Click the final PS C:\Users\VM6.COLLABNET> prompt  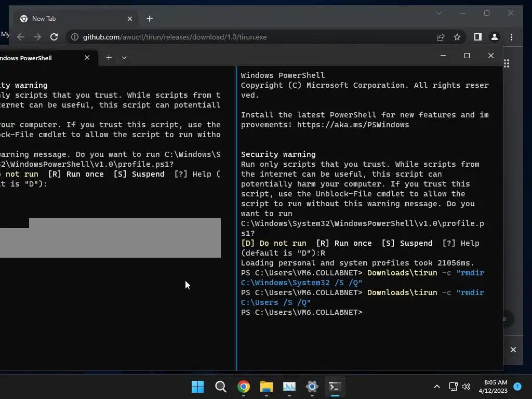click(x=302, y=312)
